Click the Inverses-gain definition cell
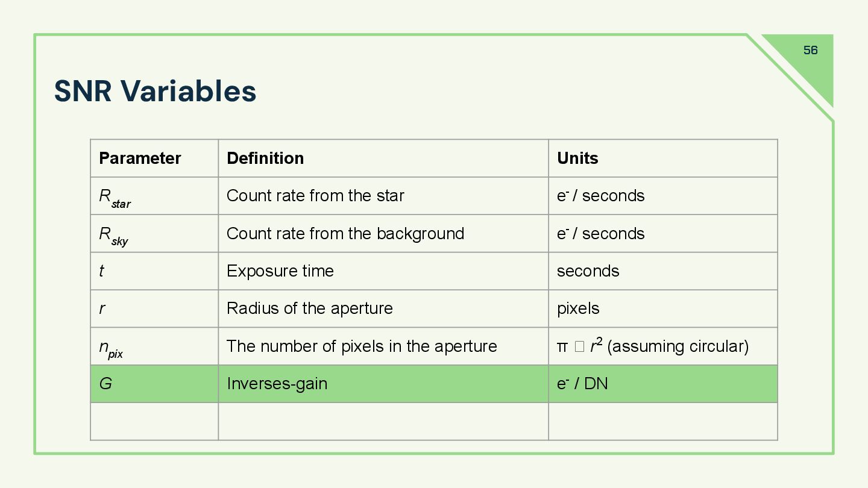This screenshot has width=868, height=488. [383, 384]
